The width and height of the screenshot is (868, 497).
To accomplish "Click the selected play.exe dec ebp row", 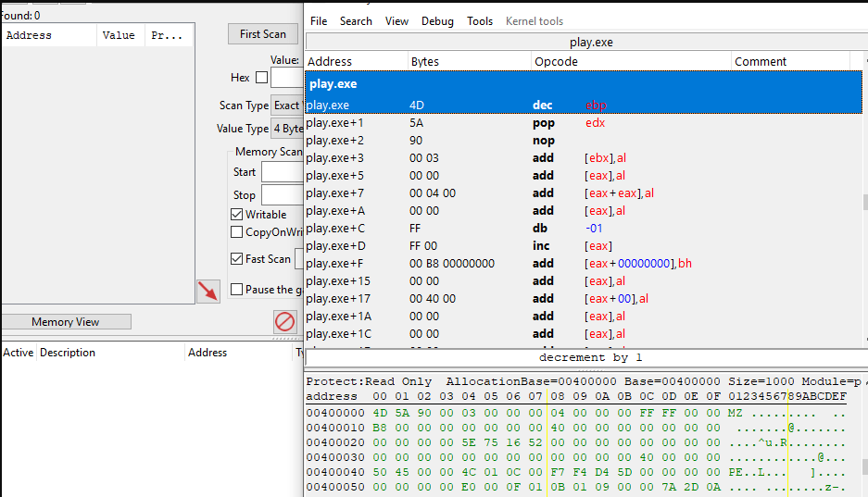I will (x=584, y=105).
